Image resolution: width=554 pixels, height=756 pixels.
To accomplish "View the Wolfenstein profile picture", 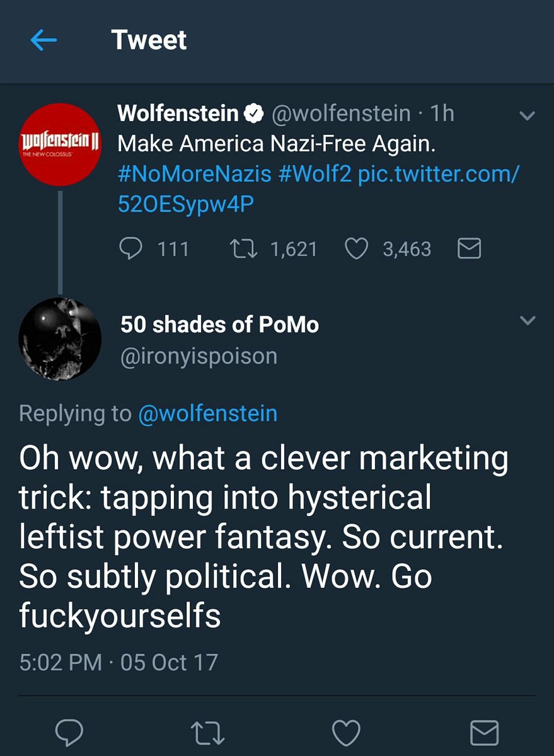I will pos(61,144).
